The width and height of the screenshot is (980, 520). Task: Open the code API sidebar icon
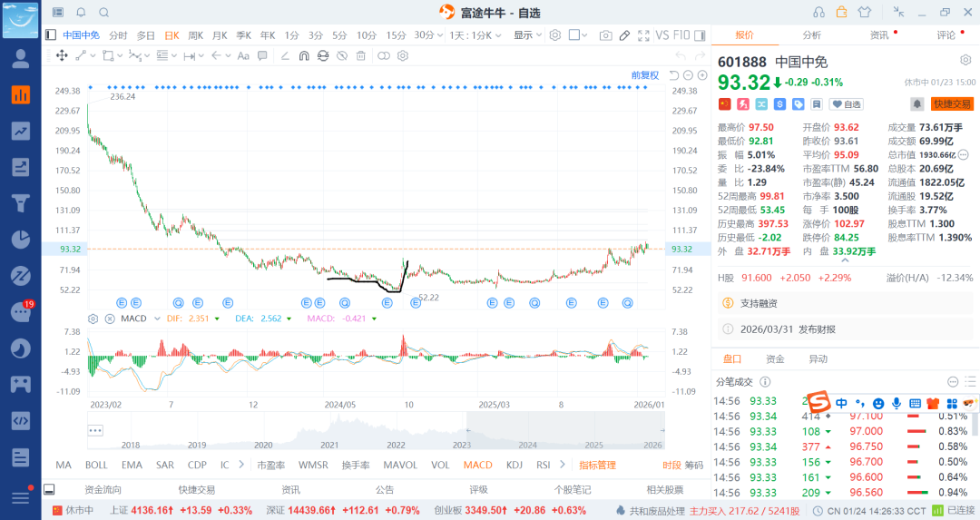click(x=21, y=420)
